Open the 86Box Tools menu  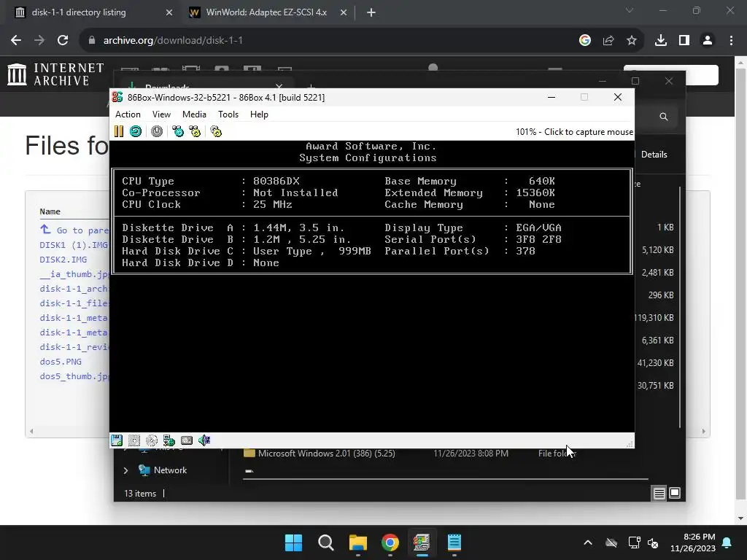[228, 114]
